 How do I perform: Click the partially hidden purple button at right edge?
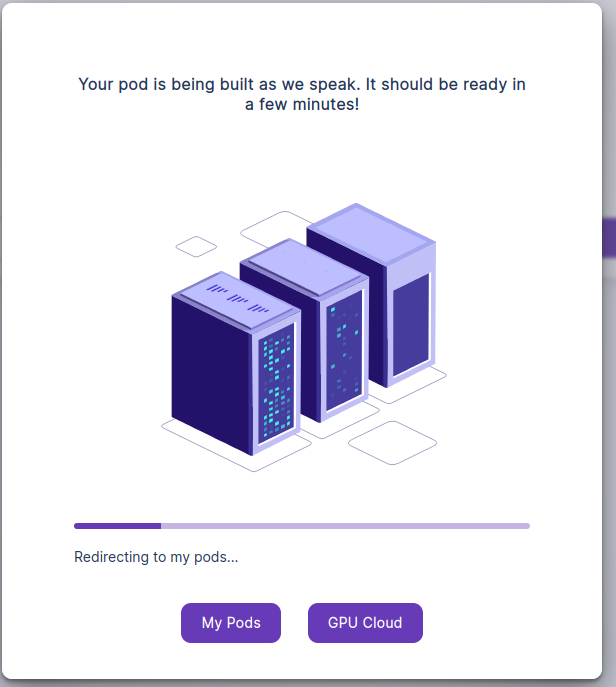click(609, 238)
